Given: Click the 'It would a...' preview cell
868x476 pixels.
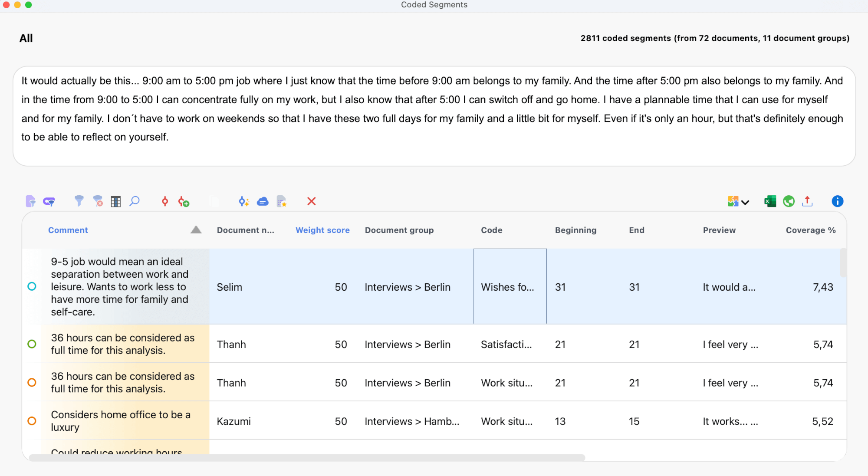Looking at the screenshot, I should pos(729,287).
